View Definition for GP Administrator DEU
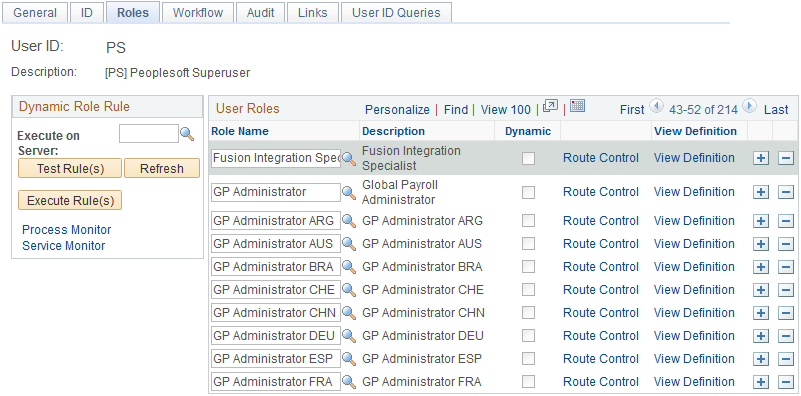801x396 pixels. (x=694, y=336)
